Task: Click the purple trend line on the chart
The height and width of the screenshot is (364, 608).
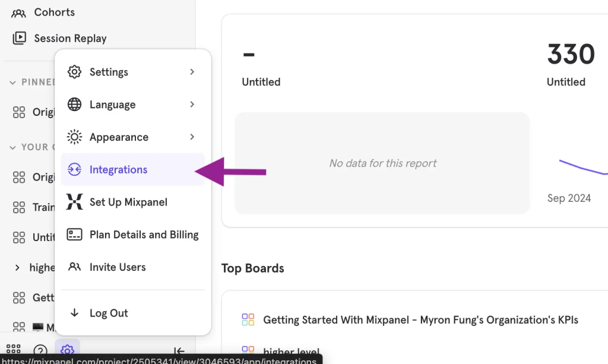Action: [x=582, y=166]
